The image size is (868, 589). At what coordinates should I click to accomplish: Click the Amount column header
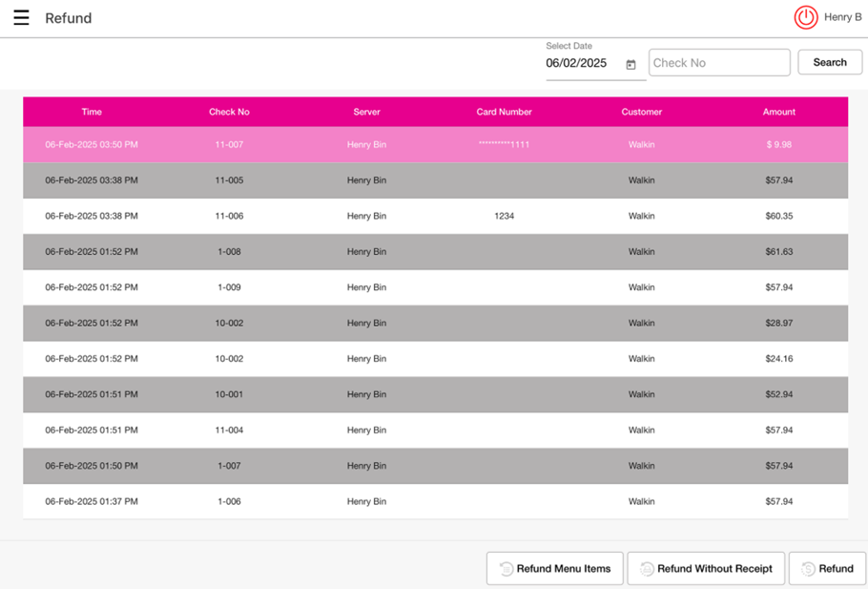pyautogui.click(x=778, y=112)
